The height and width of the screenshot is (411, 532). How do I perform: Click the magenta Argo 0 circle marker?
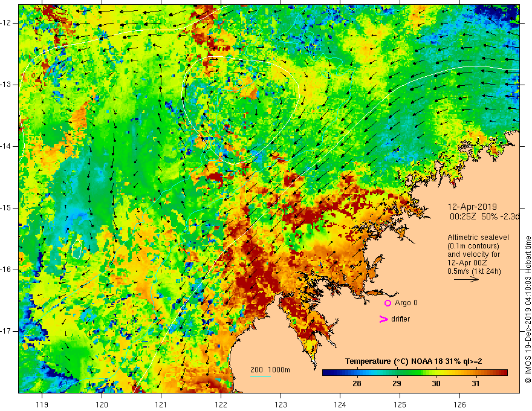pyautogui.click(x=388, y=303)
